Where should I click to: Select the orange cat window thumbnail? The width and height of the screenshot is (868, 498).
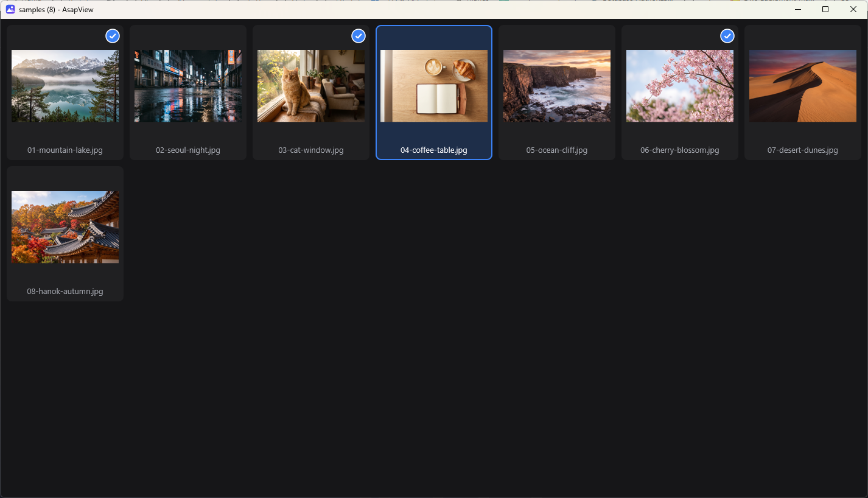click(311, 86)
